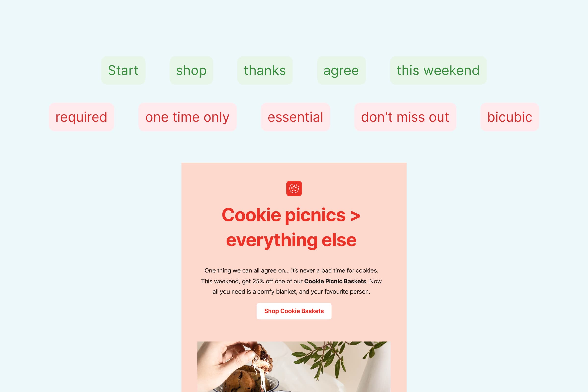Click the "one time only" red tag
588x392 pixels.
(187, 117)
